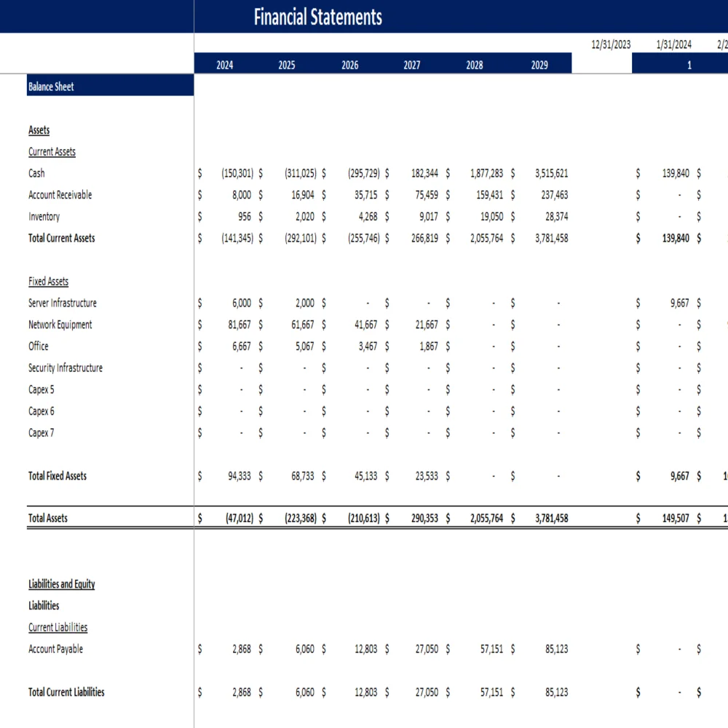
Task: Click the 2028 column header
Action: point(475,64)
